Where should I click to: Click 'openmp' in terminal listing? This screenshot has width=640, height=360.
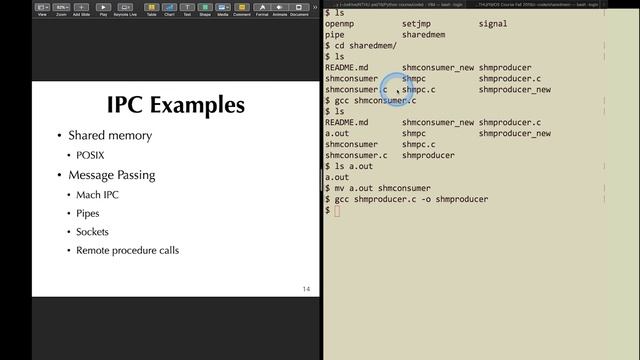[340, 24]
